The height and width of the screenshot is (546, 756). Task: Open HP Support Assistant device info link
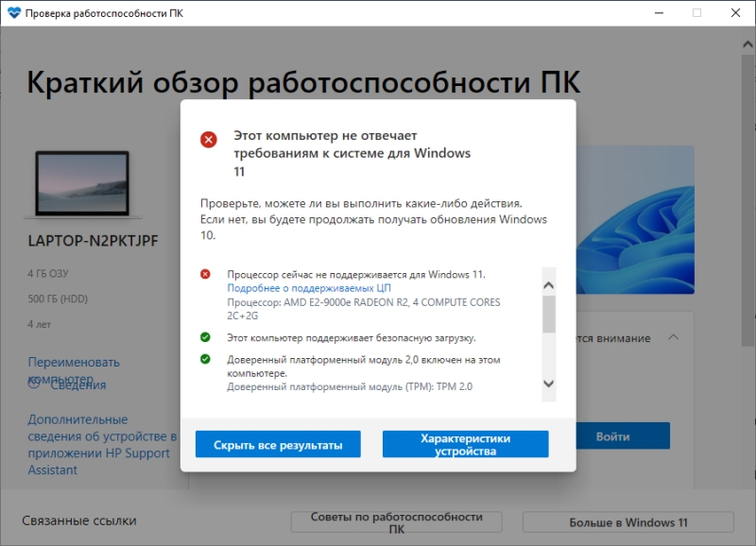(x=102, y=444)
